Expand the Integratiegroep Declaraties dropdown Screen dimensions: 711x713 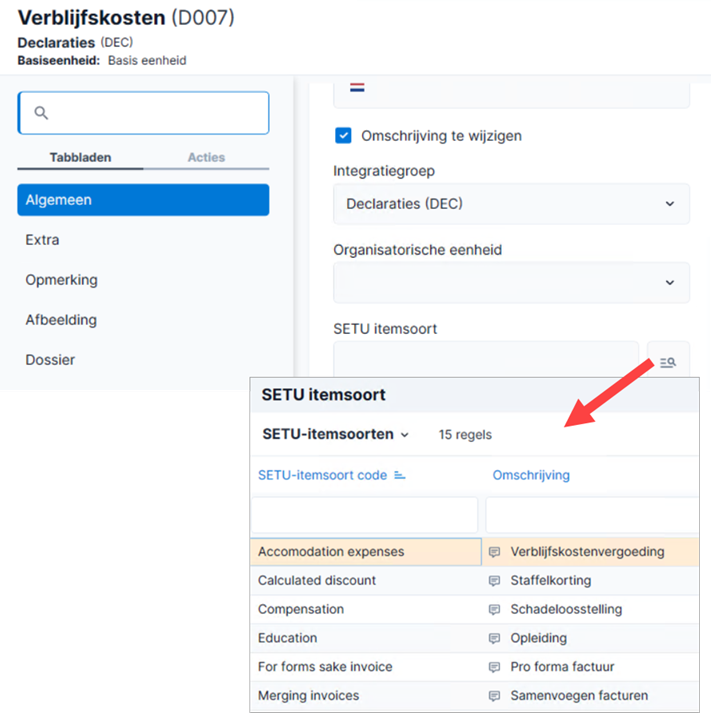pyautogui.click(x=511, y=204)
